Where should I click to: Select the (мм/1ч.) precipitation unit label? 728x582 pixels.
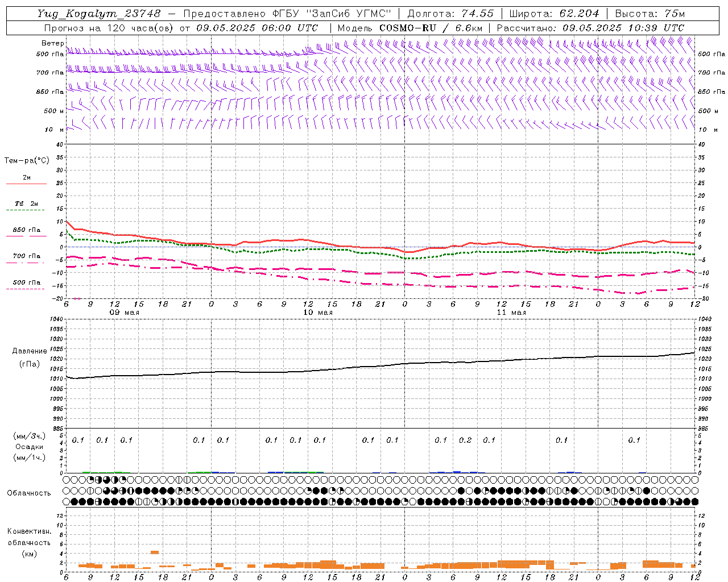click(x=29, y=458)
